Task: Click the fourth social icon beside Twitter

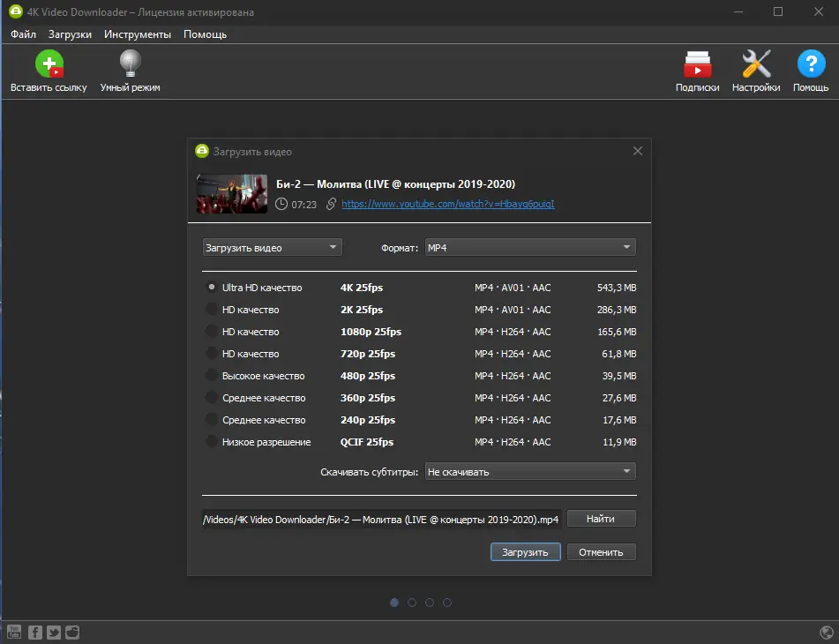Action: (x=72, y=633)
